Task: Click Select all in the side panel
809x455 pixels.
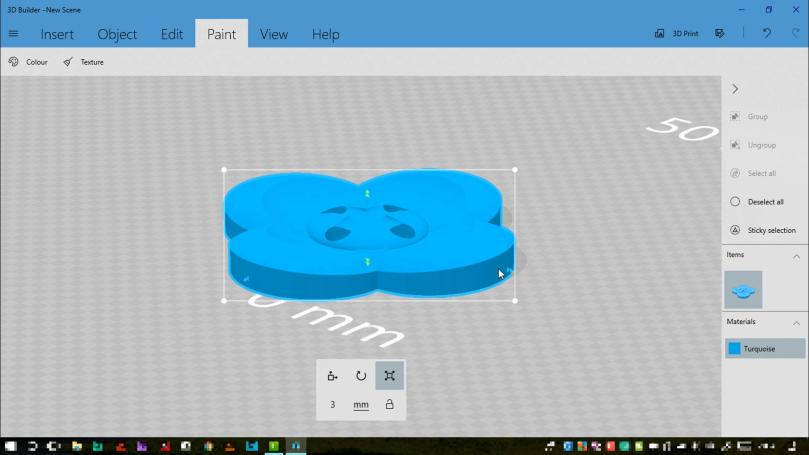Action: pyautogui.click(x=753, y=173)
